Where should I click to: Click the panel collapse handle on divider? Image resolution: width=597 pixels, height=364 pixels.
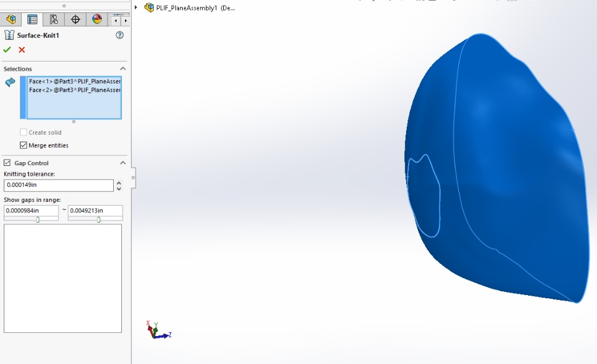[x=133, y=178]
